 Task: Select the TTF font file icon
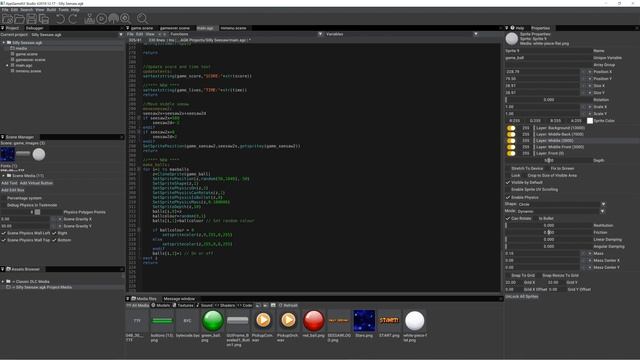click(x=137, y=320)
